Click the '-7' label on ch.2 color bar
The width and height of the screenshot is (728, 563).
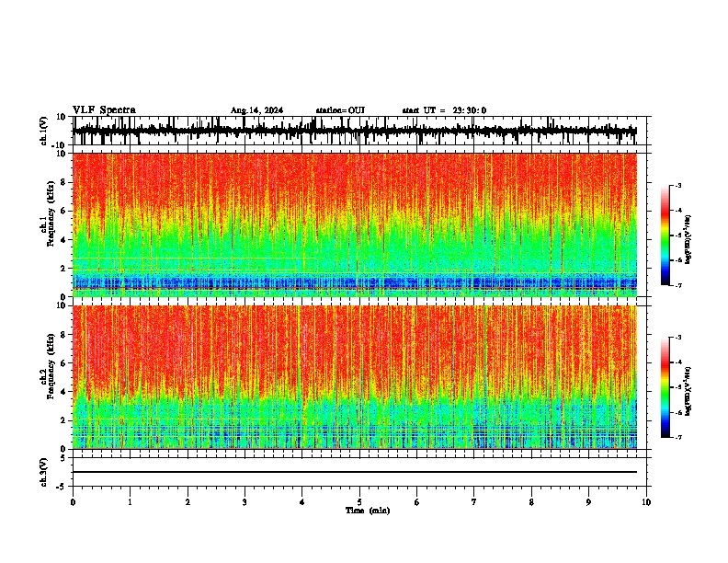pyautogui.click(x=678, y=437)
